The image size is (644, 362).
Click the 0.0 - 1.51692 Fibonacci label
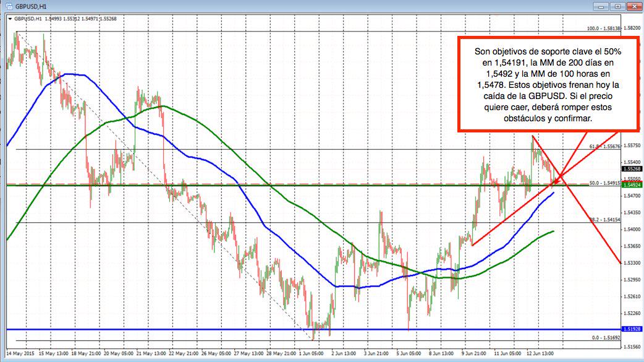pyautogui.click(x=606, y=337)
